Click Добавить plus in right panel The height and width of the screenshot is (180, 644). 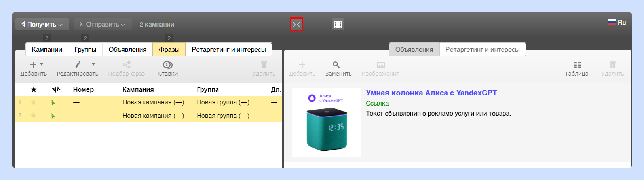click(x=302, y=64)
